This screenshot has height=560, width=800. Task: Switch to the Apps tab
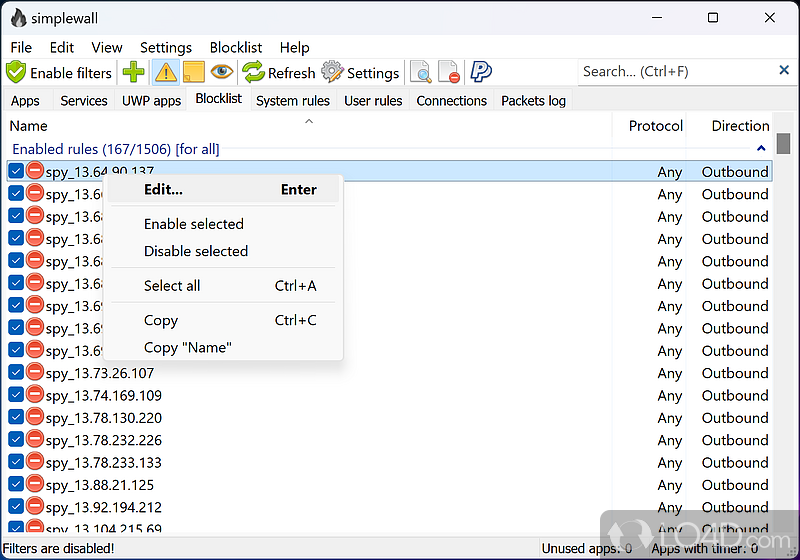25,100
